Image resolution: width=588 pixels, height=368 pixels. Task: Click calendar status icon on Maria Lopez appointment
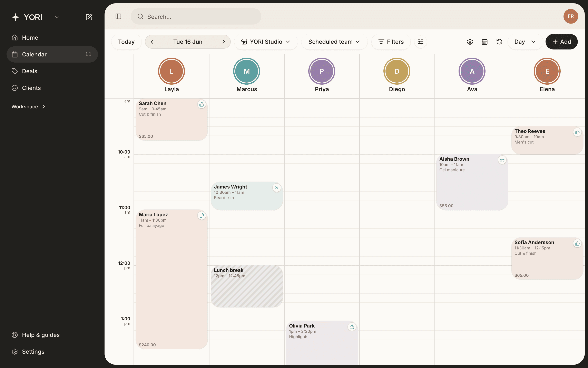[202, 216]
